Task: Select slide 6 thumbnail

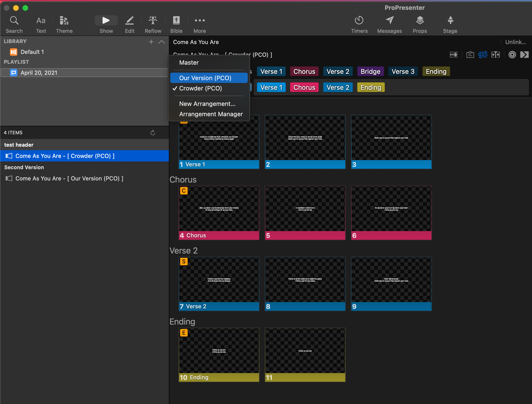Action: (391, 213)
